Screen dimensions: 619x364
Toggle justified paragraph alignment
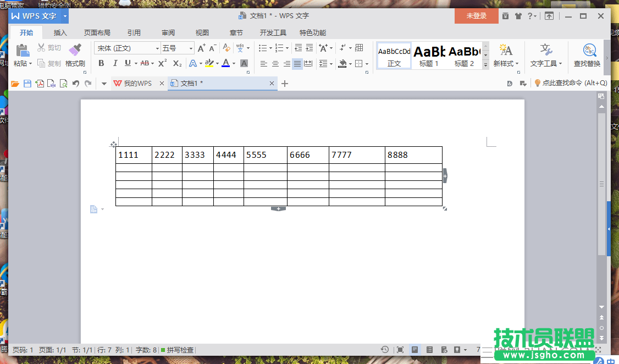coord(297,64)
